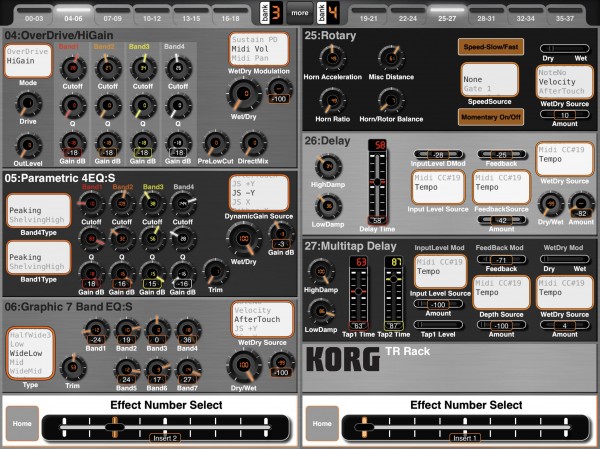
Task: Open the OverDrive WetDry Modulation source list
Action: (x=259, y=49)
